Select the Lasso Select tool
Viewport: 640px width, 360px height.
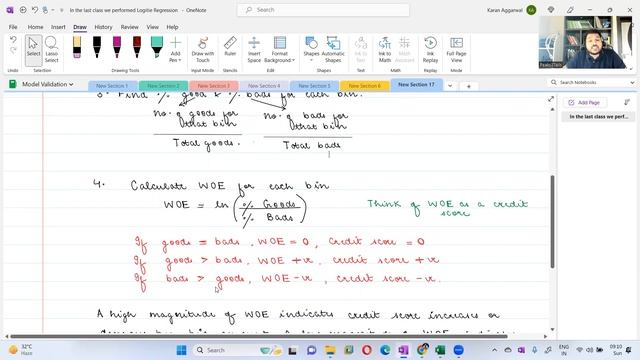point(51,49)
